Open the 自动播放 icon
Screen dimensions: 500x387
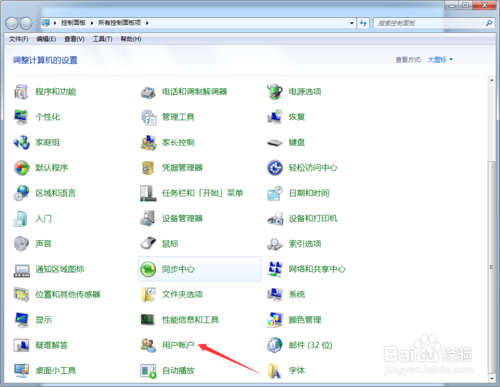(x=148, y=370)
